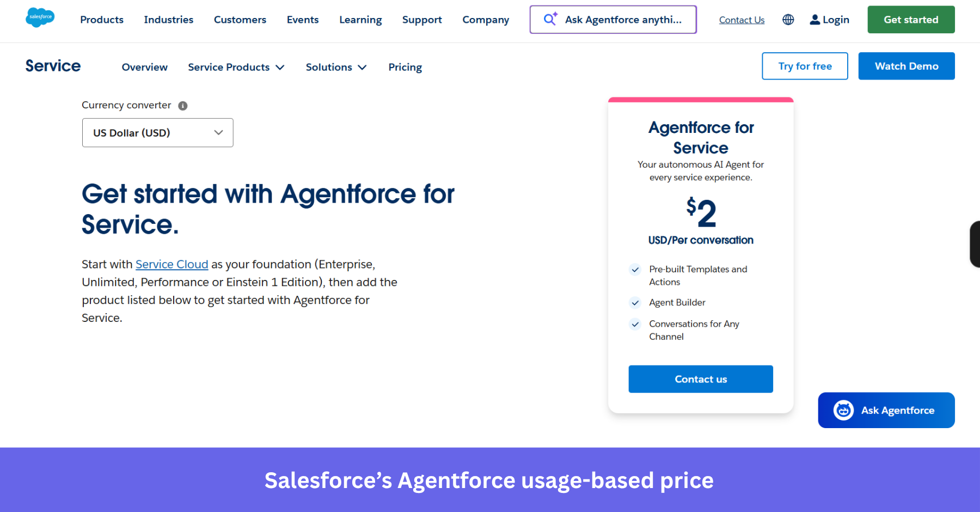Click the Login link text
Screen dimensions: 980x512
[836, 20]
